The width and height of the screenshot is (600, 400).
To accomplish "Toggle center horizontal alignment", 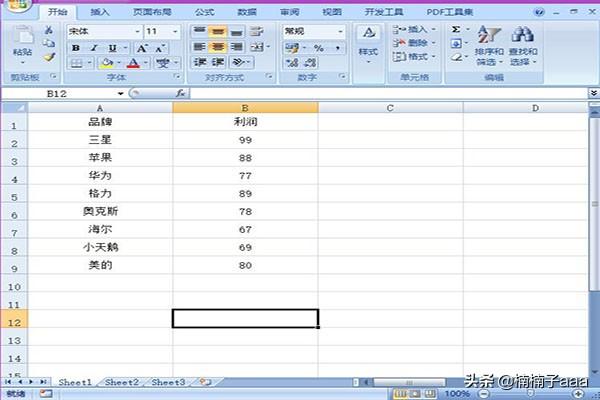I will click(218, 47).
